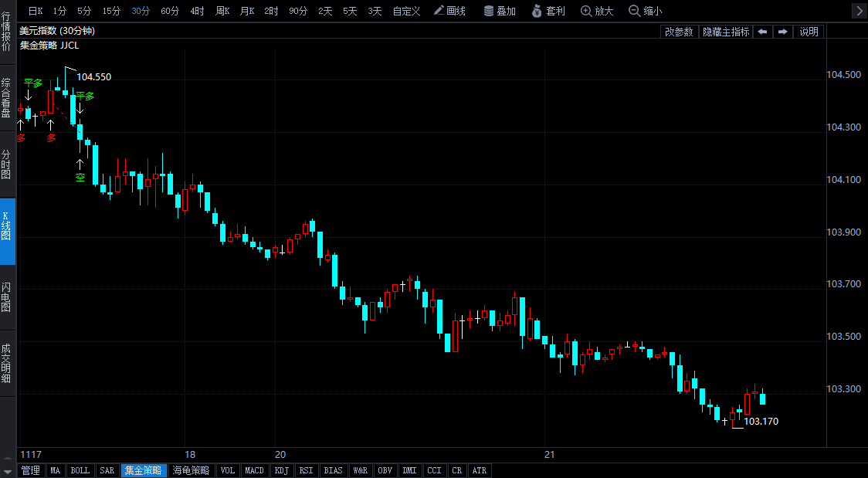Choose the 15分 period

[111, 11]
